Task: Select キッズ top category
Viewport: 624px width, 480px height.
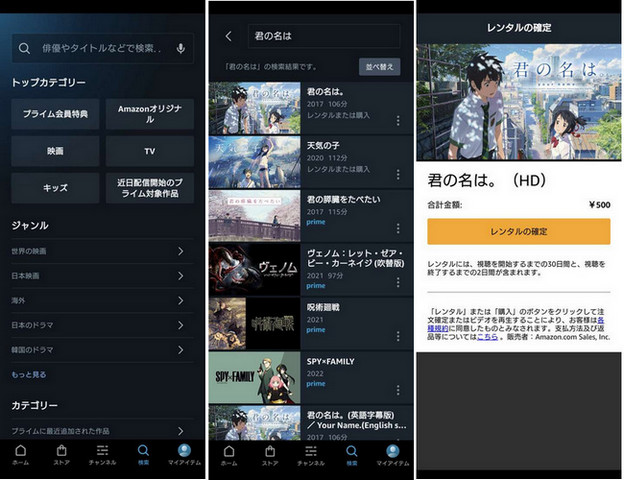Action: 55,188
